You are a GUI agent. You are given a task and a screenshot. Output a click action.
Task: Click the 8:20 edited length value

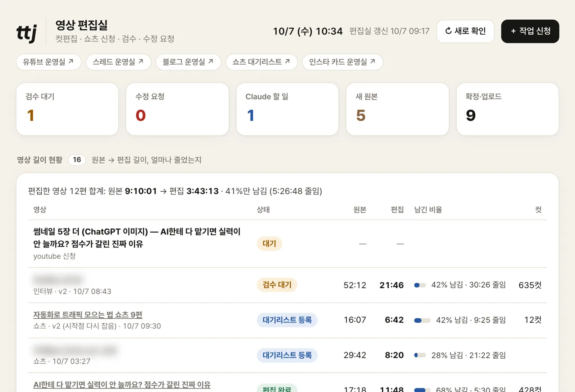[394, 355]
